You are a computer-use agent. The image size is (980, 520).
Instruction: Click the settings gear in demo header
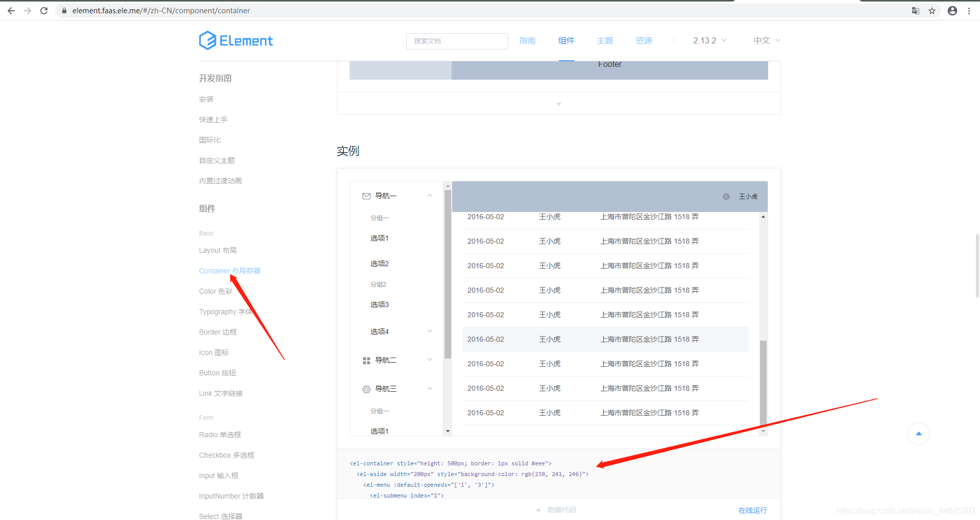pyautogui.click(x=726, y=197)
